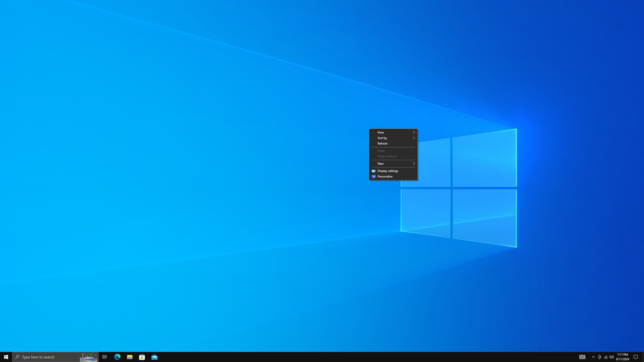Show hidden system tray icons
Viewport: 644px width, 362px height.
click(x=593, y=357)
